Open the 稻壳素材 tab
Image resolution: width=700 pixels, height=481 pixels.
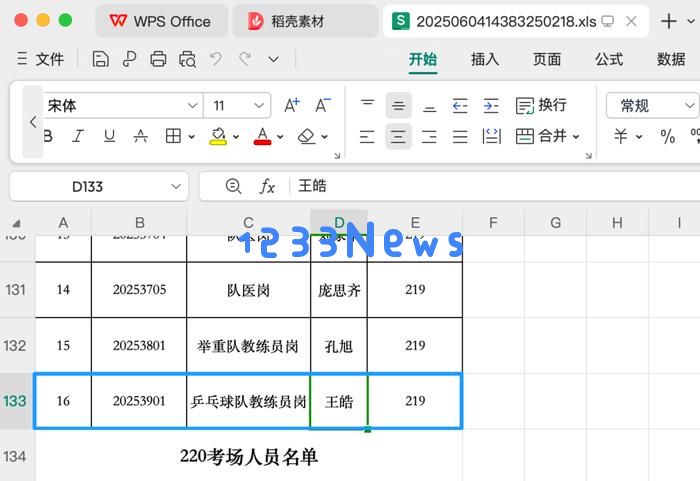[305, 21]
